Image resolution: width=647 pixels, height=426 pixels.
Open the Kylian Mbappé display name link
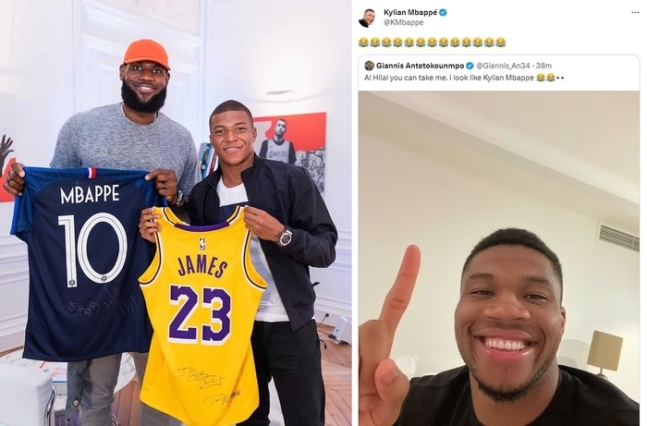click(x=410, y=13)
